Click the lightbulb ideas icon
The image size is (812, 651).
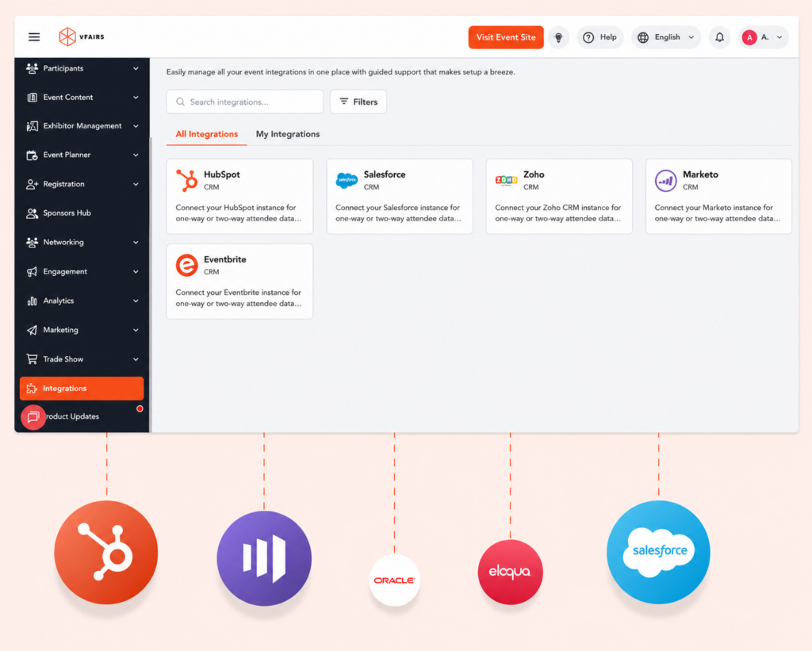tap(558, 37)
